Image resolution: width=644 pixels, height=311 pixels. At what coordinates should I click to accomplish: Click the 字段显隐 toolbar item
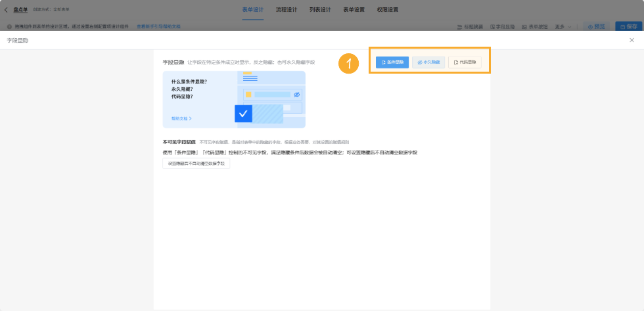point(502,27)
